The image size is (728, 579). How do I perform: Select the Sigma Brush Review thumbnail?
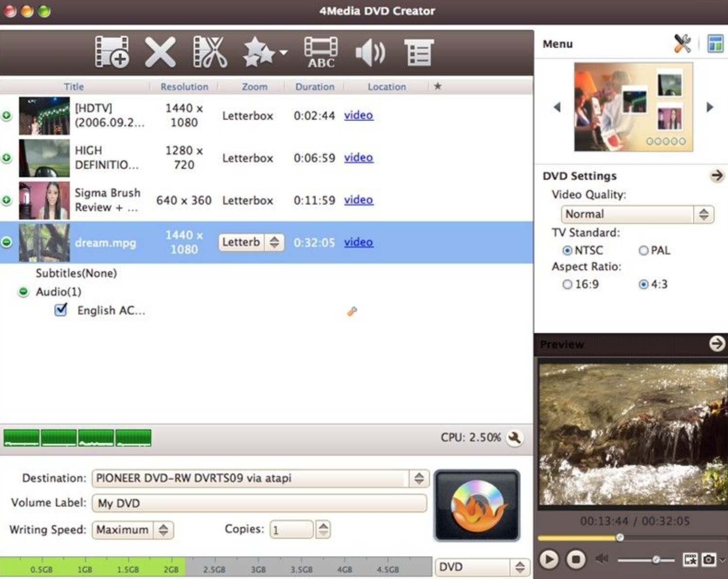[x=44, y=200]
